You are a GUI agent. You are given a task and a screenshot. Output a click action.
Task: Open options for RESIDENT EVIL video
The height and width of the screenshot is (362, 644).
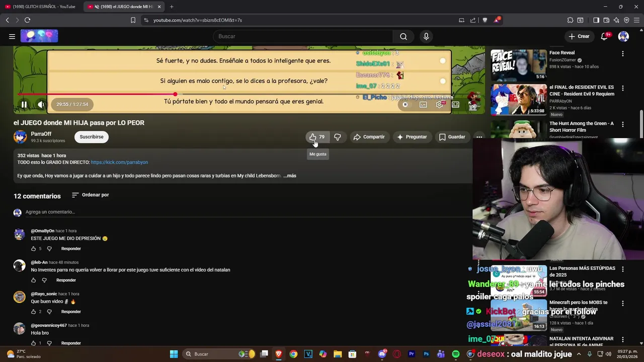[x=623, y=88]
